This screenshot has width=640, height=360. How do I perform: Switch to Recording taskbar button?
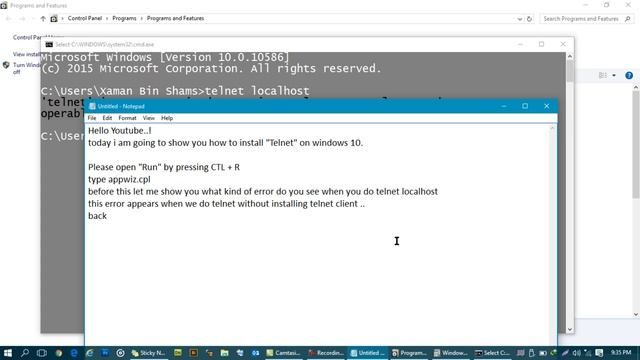tap(326, 353)
